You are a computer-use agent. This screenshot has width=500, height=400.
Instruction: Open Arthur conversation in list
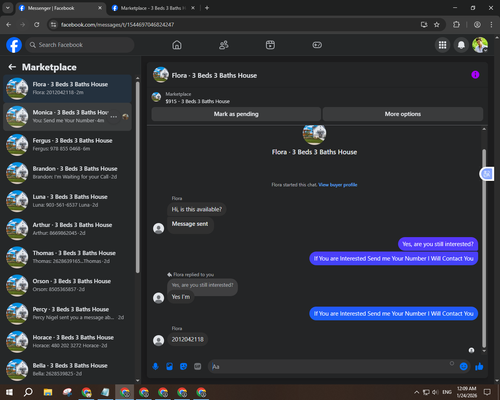point(67,229)
